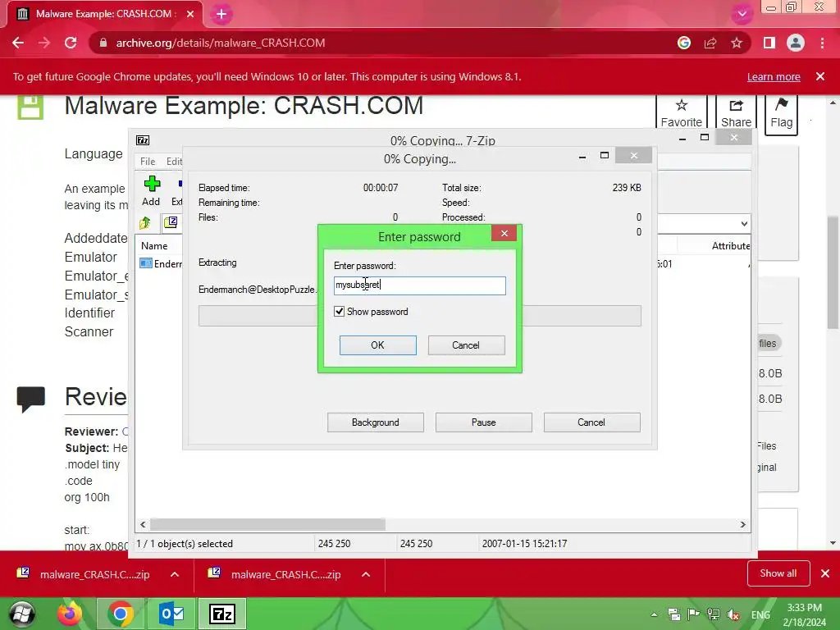Viewport: 840px width, 630px height.
Task: Pause the extraction in the copying window
Action: click(x=484, y=422)
